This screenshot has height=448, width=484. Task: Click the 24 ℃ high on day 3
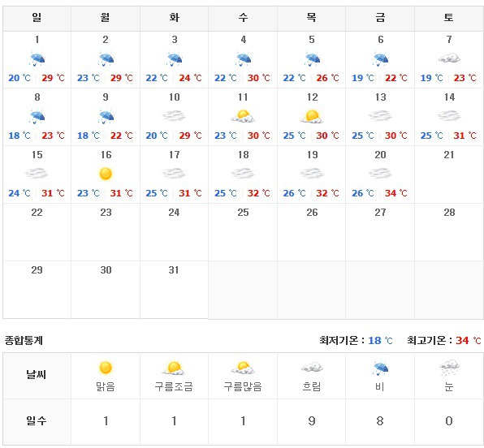pos(190,78)
